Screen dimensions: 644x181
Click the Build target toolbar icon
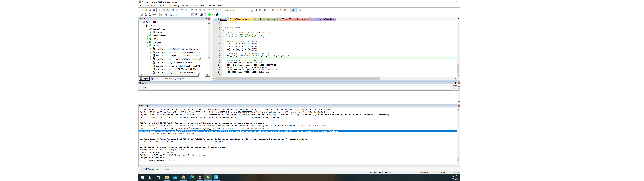click(146, 15)
